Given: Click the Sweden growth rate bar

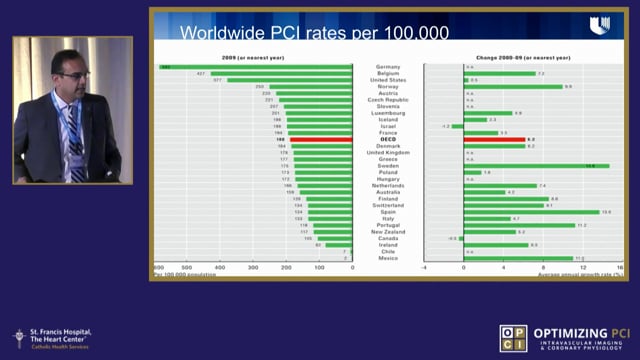Looking at the screenshot, I should click(536, 166).
